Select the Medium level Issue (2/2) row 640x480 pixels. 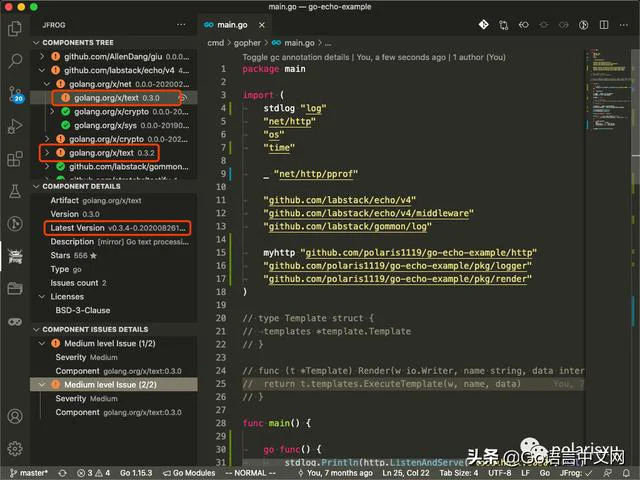click(114, 385)
